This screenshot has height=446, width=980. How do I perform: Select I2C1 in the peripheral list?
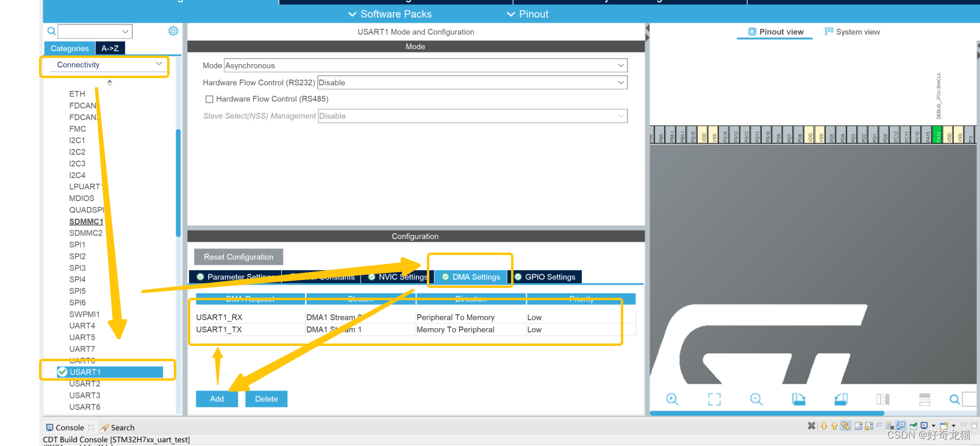coord(77,140)
